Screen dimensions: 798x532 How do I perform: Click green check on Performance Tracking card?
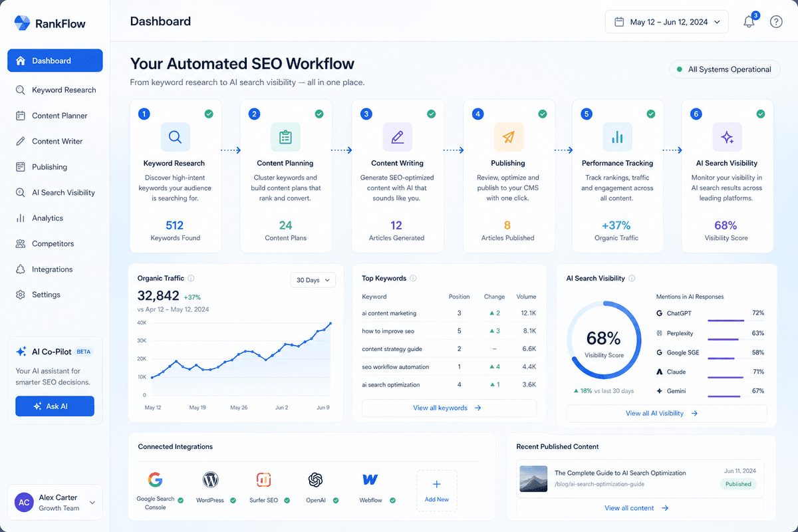651,114
